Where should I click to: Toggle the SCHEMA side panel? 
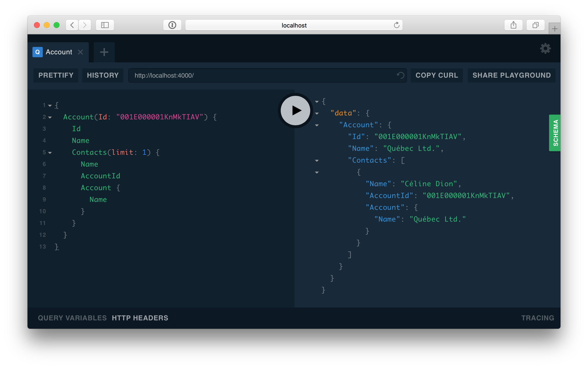555,133
